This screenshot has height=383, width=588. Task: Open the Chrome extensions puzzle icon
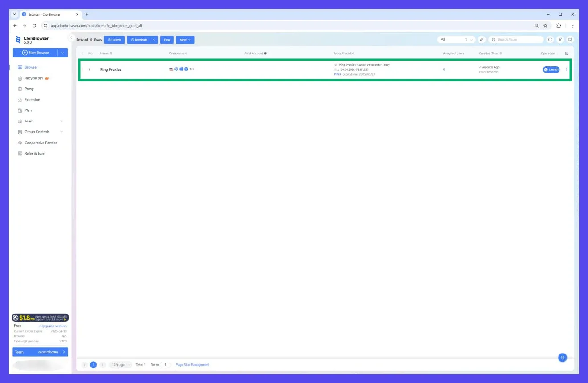coord(559,25)
